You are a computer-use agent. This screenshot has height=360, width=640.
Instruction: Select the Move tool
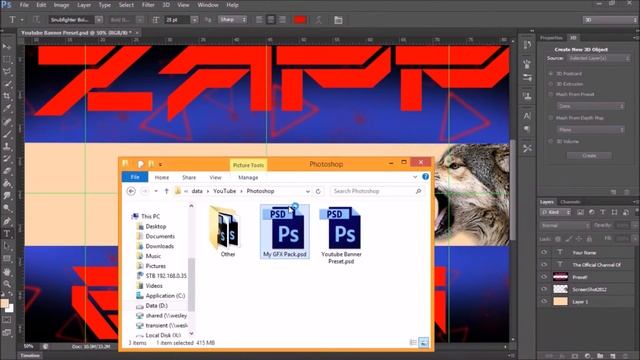pyautogui.click(x=7, y=47)
